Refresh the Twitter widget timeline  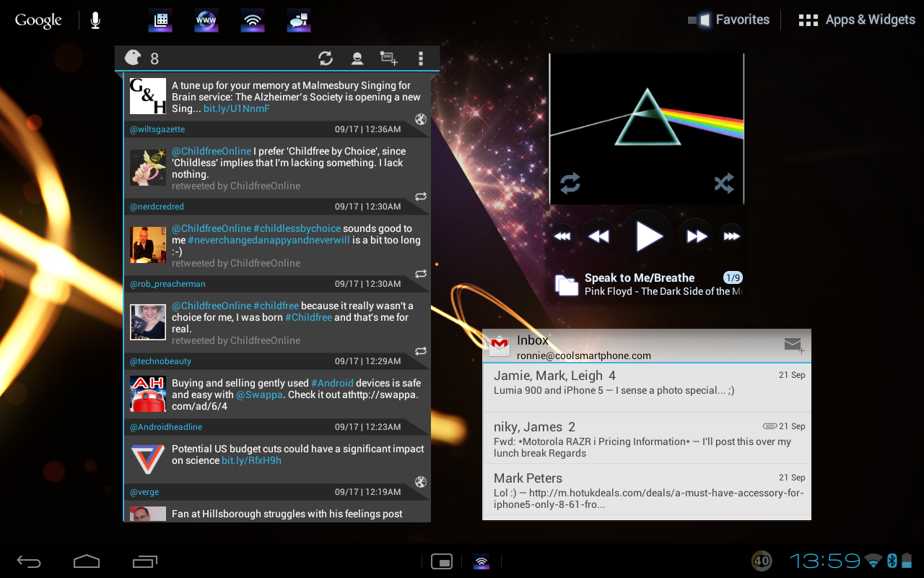click(326, 59)
